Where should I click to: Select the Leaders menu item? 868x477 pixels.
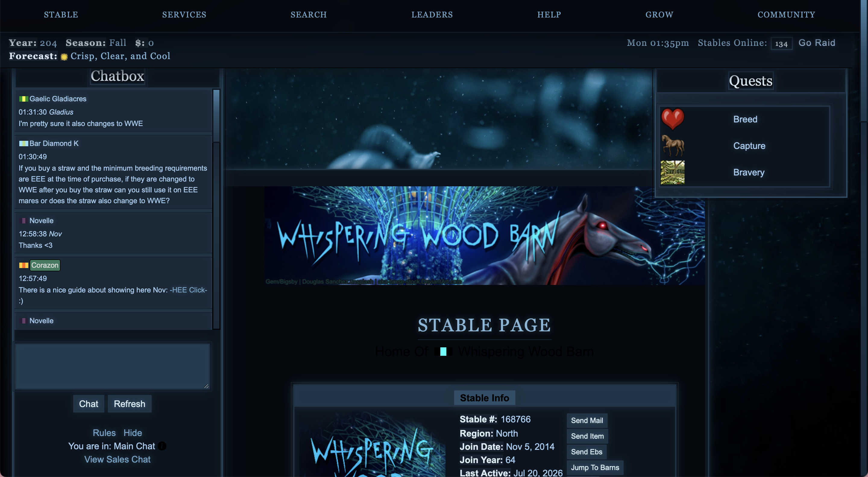(432, 14)
